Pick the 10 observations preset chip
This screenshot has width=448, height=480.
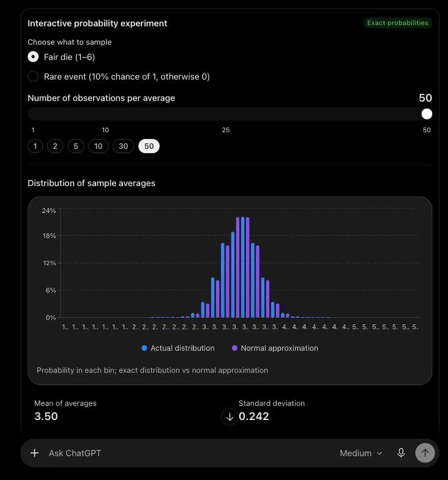point(98,146)
